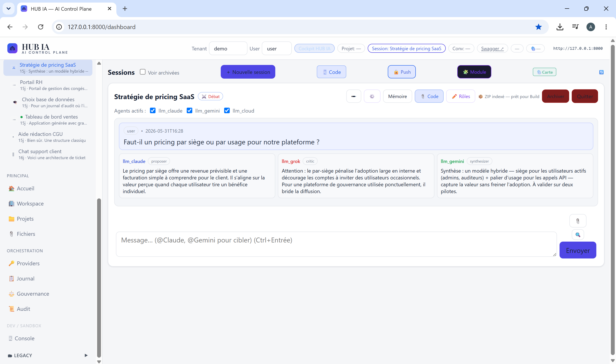Click the Rôles button
616x364 pixels.
tap(461, 96)
